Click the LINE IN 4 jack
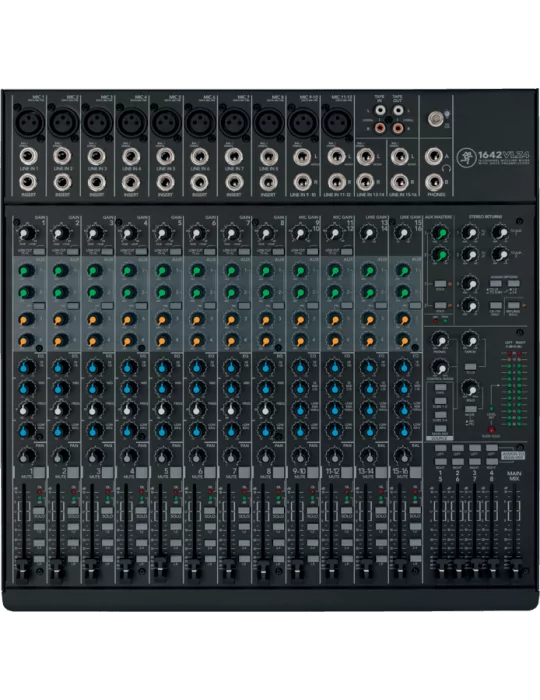 click(131, 157)
